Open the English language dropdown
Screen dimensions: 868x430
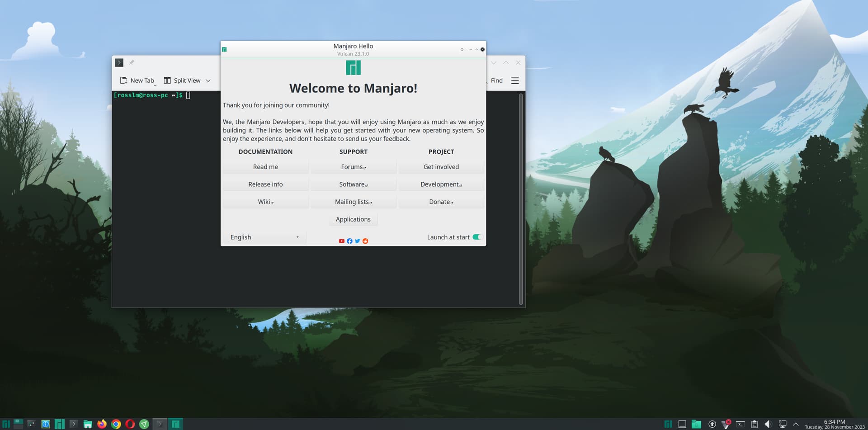[264, 237]
